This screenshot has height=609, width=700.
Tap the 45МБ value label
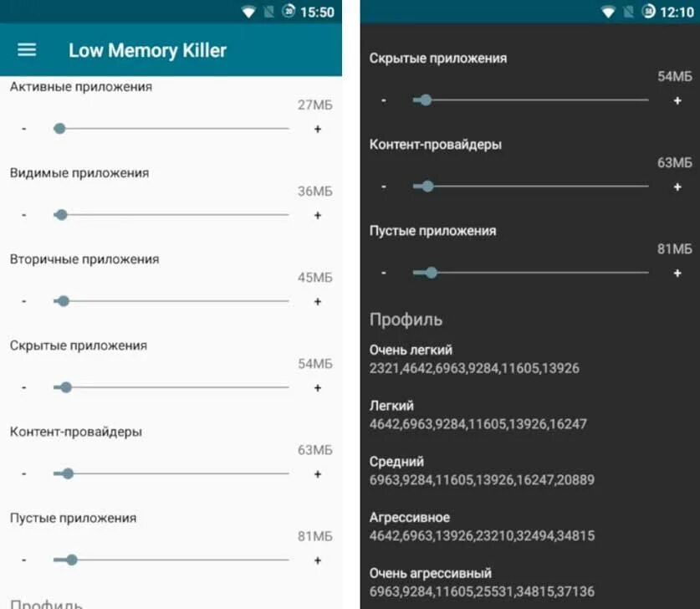(315, 277)
